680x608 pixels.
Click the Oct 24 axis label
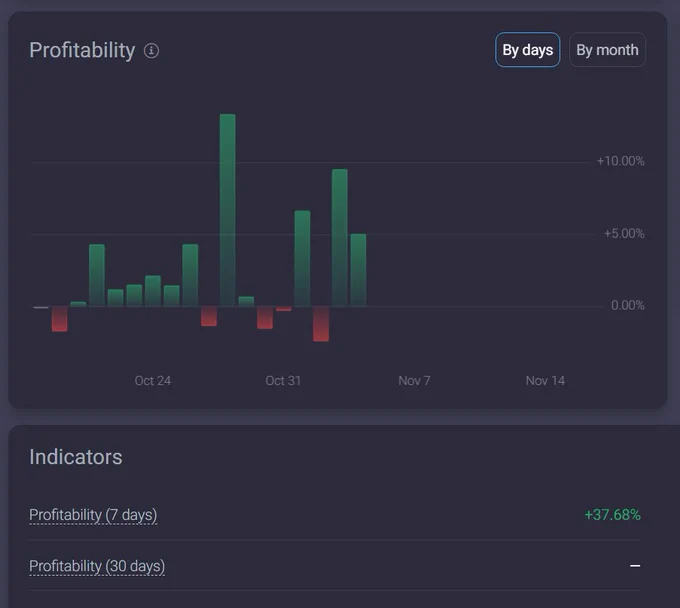[x=153, y=381]
